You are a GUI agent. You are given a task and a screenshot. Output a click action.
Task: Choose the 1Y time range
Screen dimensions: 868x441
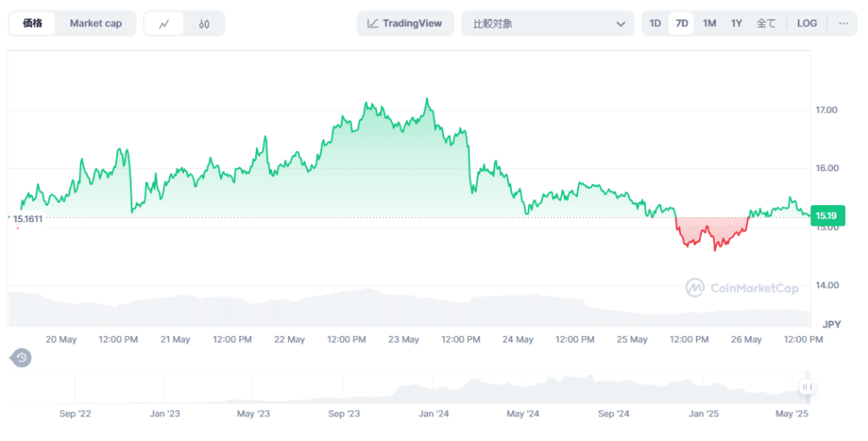click(x=737, y=24)
